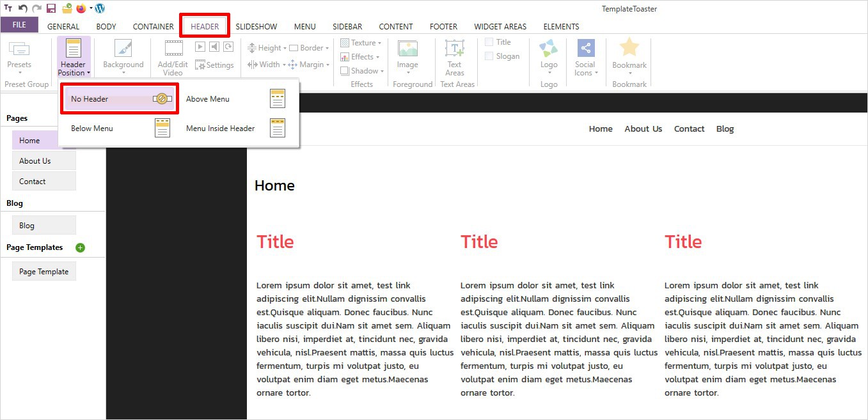This screenshot has height=420, width=868.
Task: Open the FILE tab
Action: pos(19,25)
